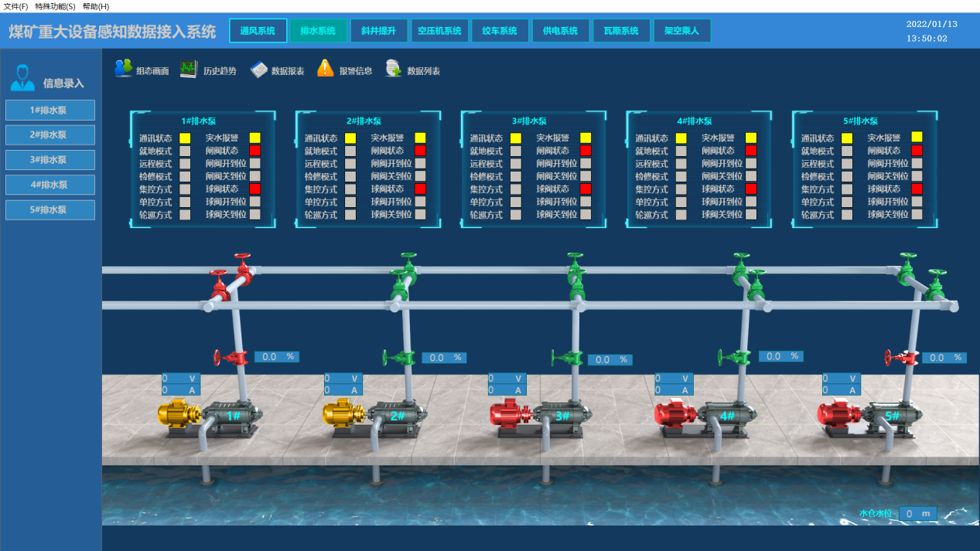The height and width of the screenshot is (551, 980).
Task: Click the 5#排水泵 sidebar button
Action: [50, 210]
